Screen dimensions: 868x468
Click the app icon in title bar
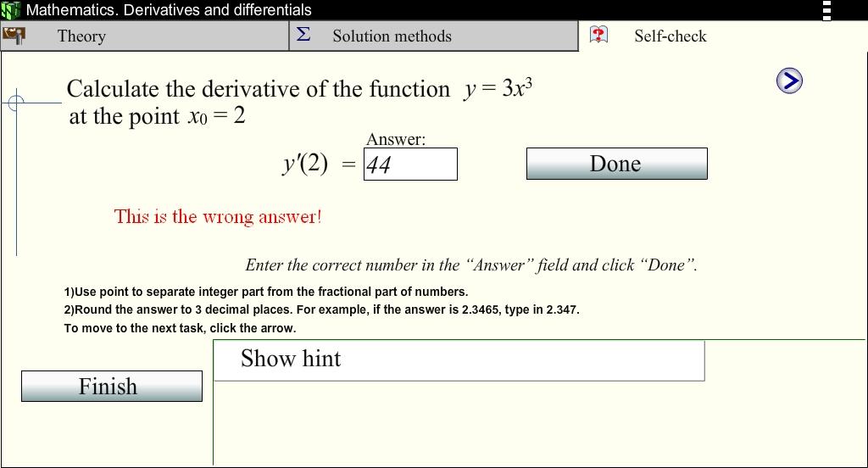(11, 10)
